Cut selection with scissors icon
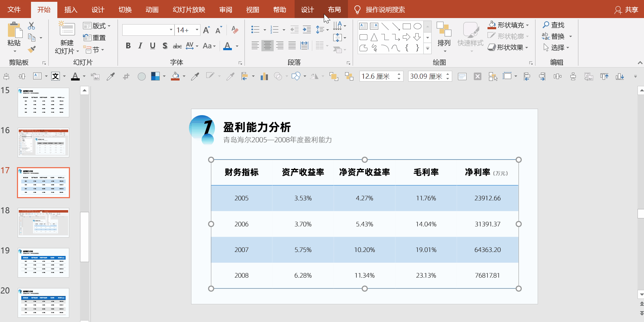Image resolution: width=644 pixels, height=322 pixels. click(31, 26)
